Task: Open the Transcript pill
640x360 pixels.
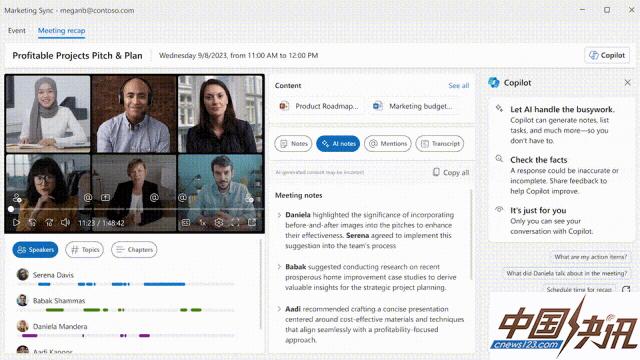Action: 440,144
